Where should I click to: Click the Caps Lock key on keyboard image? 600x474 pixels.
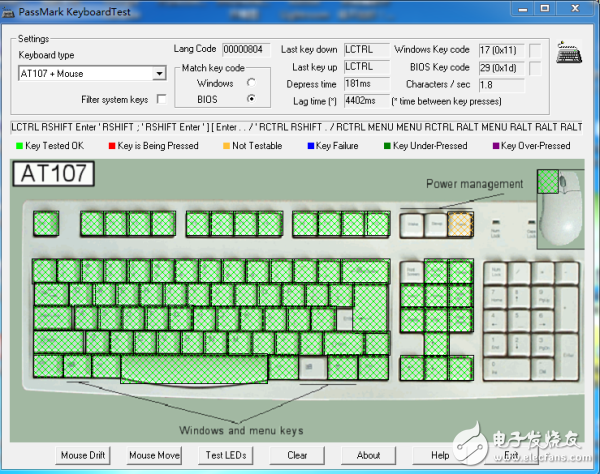click(53, 318)
